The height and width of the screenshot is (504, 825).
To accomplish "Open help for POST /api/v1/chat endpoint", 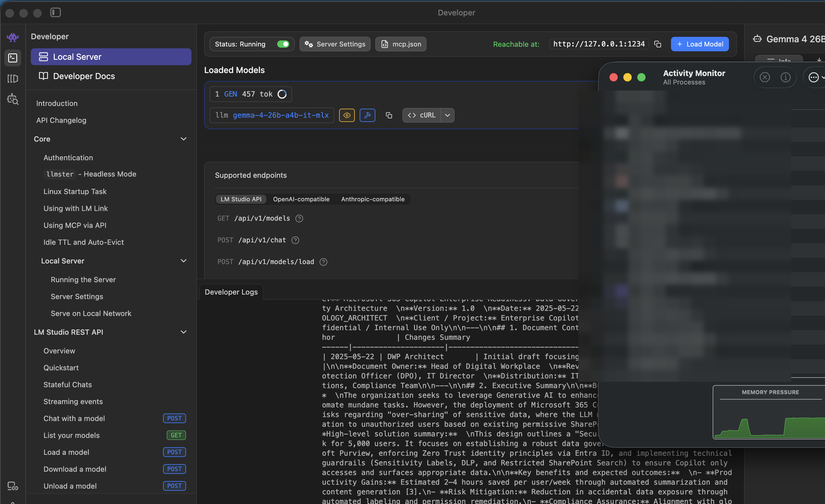I will pos(295,240).
